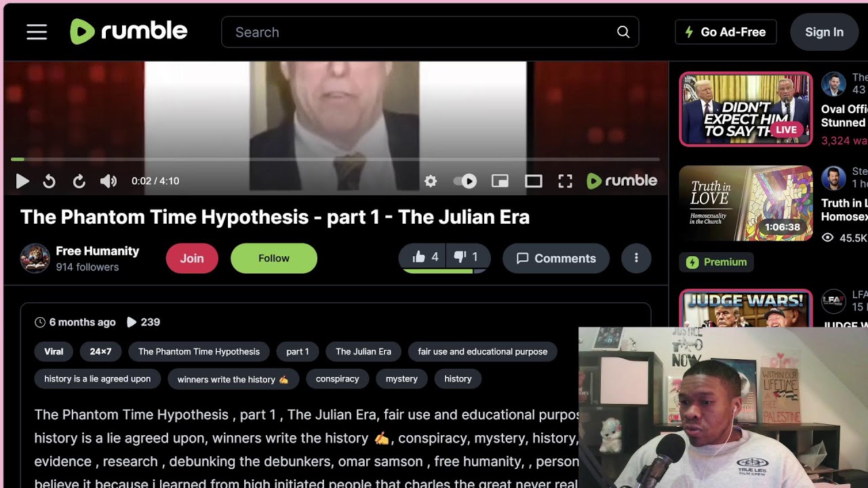The image size is (868, 488).
Task: Open the history tag
Action: point(458,379)
